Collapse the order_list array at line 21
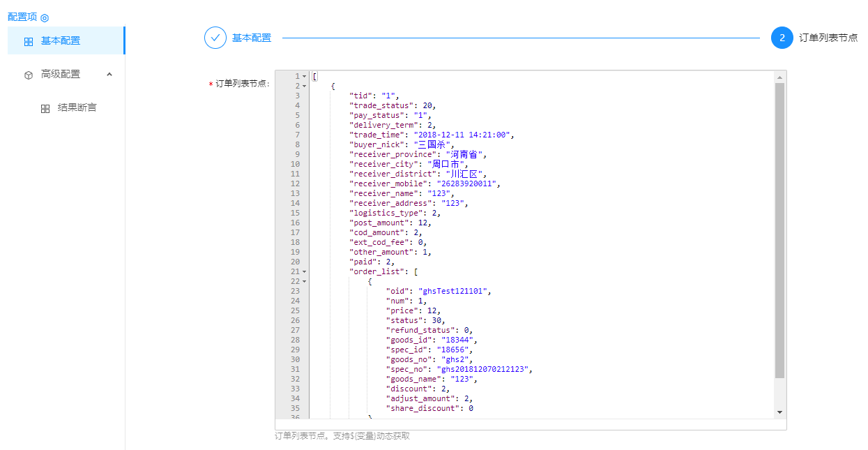868x450 pixels. 304,271
